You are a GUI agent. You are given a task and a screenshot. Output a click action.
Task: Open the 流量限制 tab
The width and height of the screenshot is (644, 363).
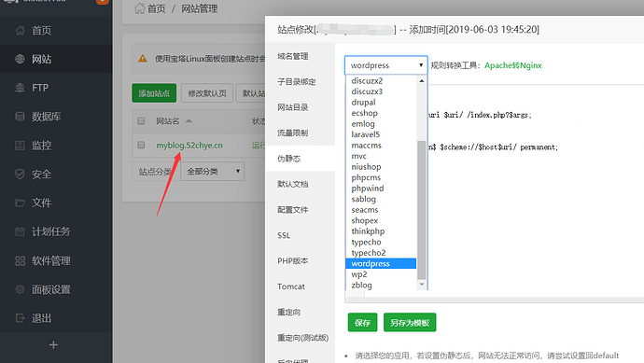(x=292, y=133)
